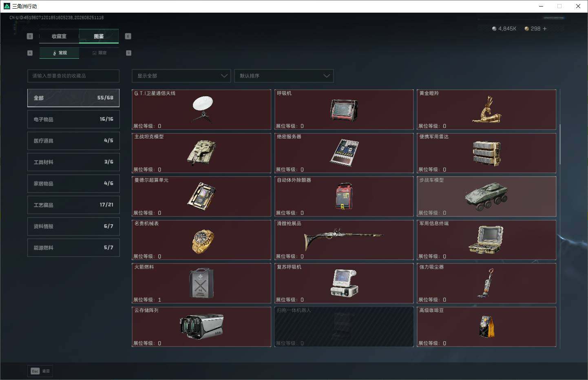Click the CN UID string text
Image resolution: width=588 pixels, height=380 pixels.
tap(57, 18)
